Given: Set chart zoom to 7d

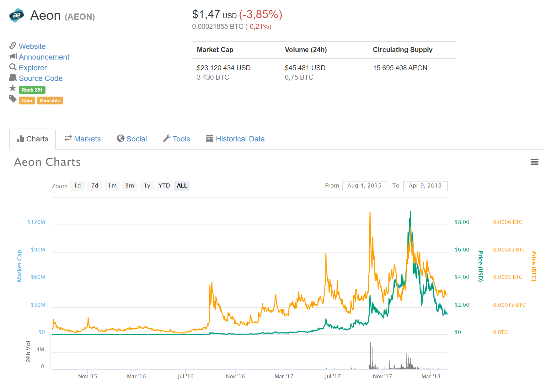Looking at the screenshot, I should point(95,186).
